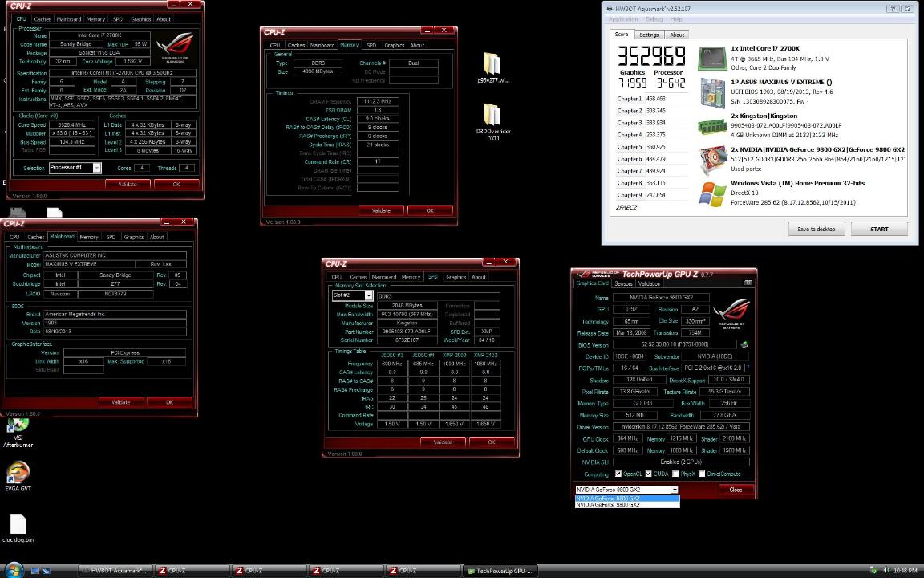The width and height of the screenshot is (924, 578).
Task: Click the Processor score 34642
Action: tap(671, 83)
